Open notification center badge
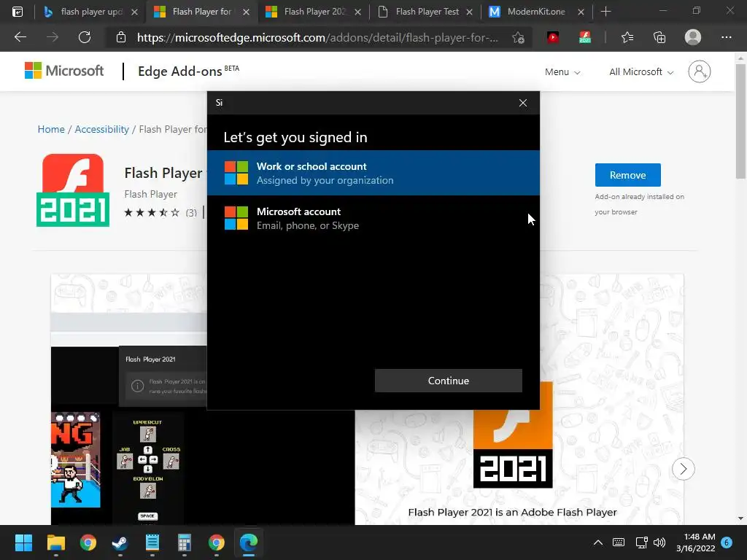Screen dimensions: 747x560 [x=727, y=542]
